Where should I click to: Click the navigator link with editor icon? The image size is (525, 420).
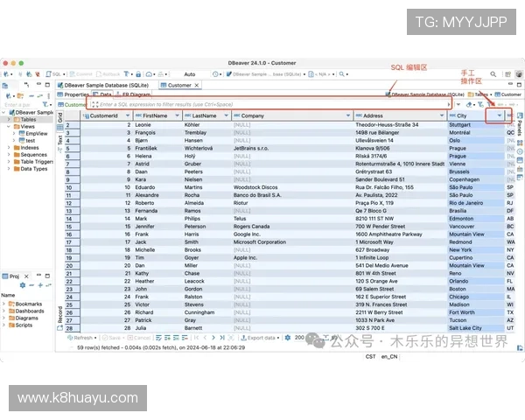(x=40, y=96)
